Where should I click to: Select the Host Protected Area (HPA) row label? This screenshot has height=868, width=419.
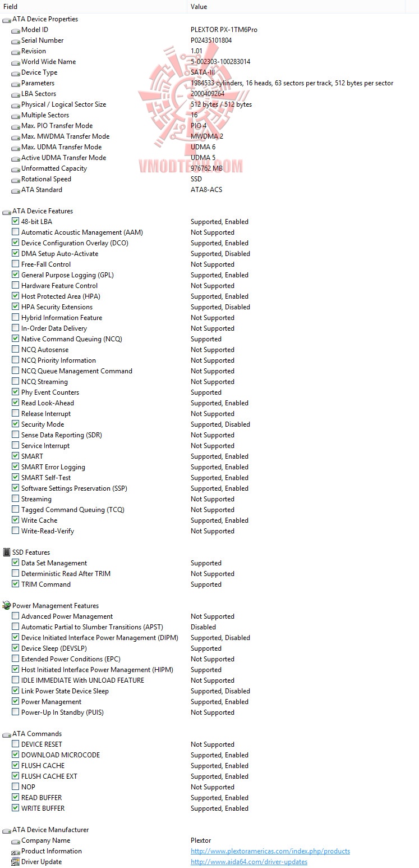click(61, 296)
